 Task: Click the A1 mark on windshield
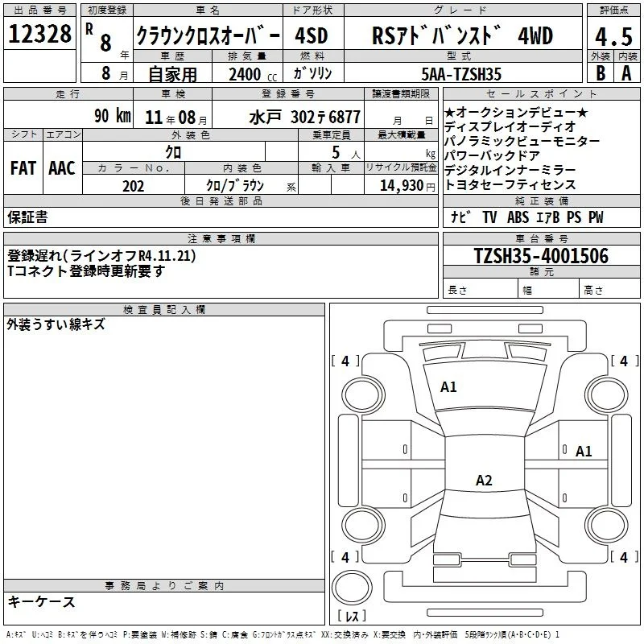pyautogui.click(x=448, y=387)
